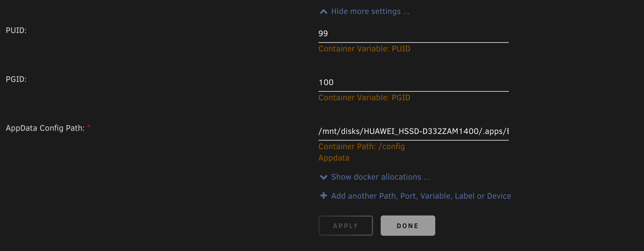This screenshot has height=251, width=644.
Task: Click the PGID label
Action: click(x=16, y=79)
